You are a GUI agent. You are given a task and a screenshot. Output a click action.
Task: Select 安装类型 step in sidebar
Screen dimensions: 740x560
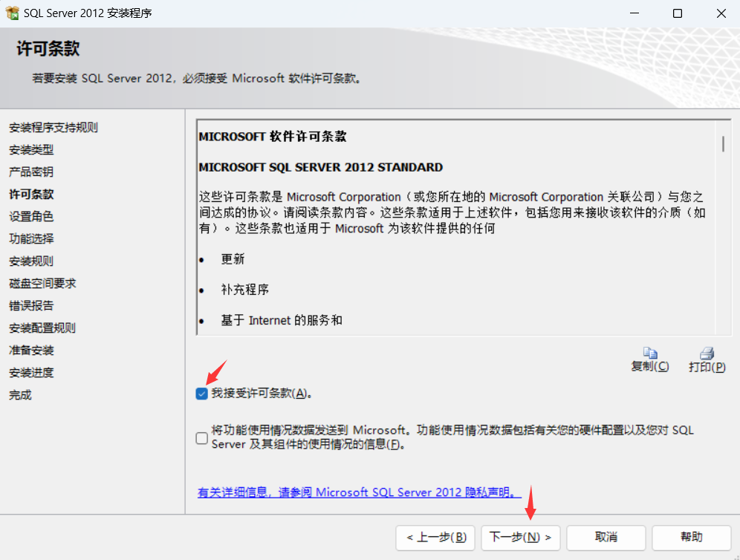coord(31,149)
